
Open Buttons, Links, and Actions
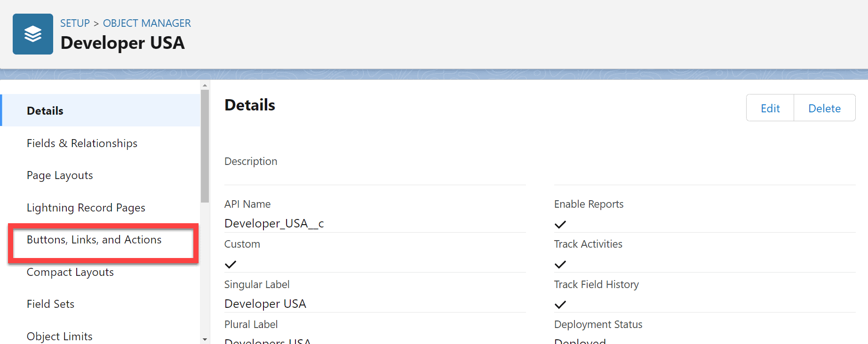coord(94,240)
